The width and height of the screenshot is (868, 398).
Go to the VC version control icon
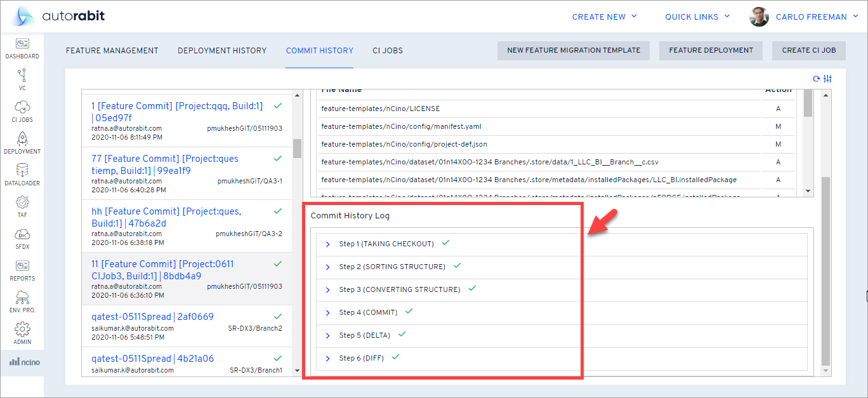(x=22, y=76)
